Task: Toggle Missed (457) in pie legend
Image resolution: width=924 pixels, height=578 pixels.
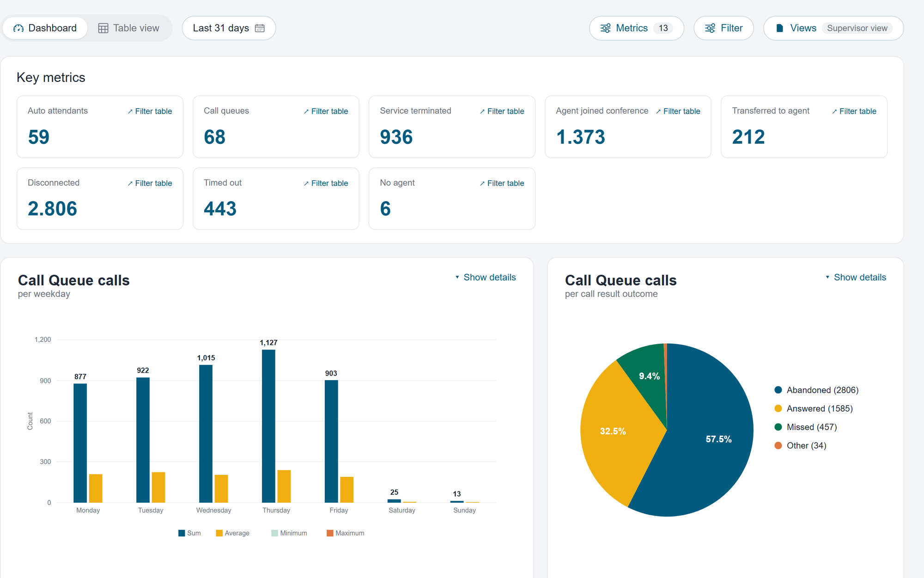Action: 806,427
